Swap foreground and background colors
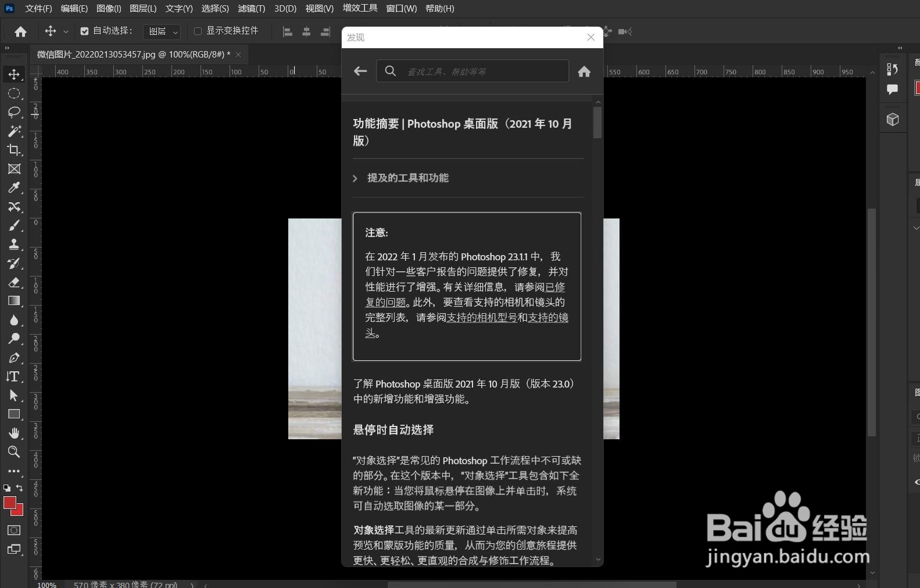The height and width of the screenshot is (588, 920). 20,488
